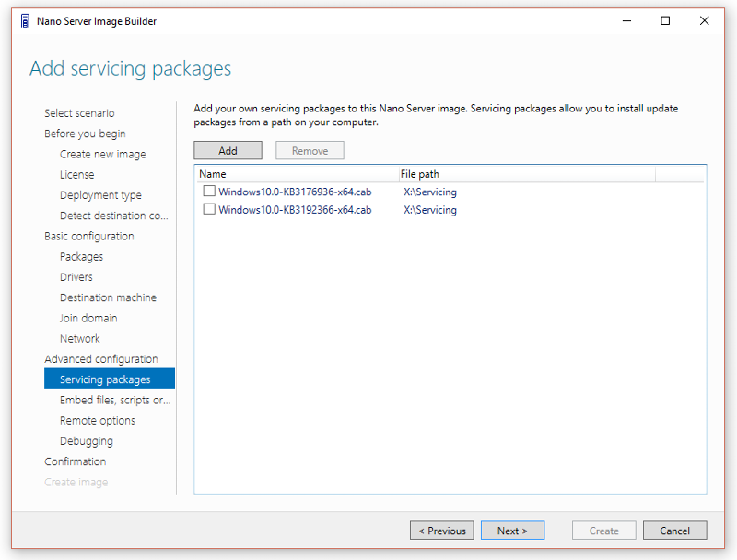Maximize the Nano Server Image Builder window
Screen dimensions: 737x560
[x=665, y=20]
